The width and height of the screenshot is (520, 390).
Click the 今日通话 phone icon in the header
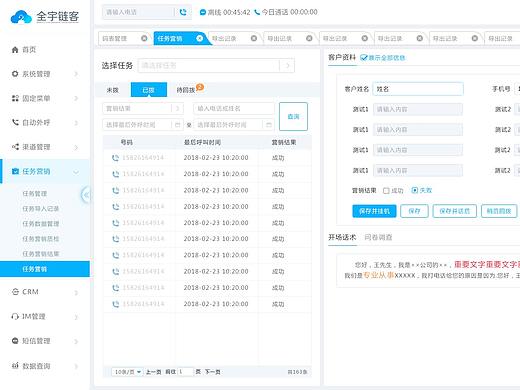[x=257, y=12]
